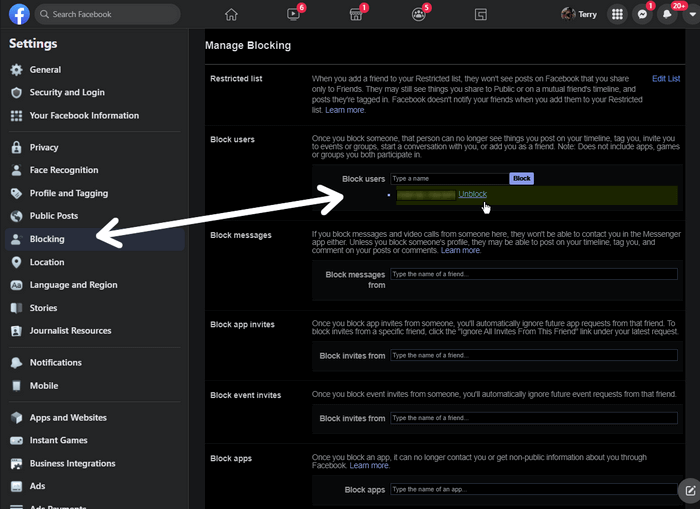Image resolution: width=700 pixels, height=509 pixels.
Task: Click the Settings heading text
Action: pos(33,44)
